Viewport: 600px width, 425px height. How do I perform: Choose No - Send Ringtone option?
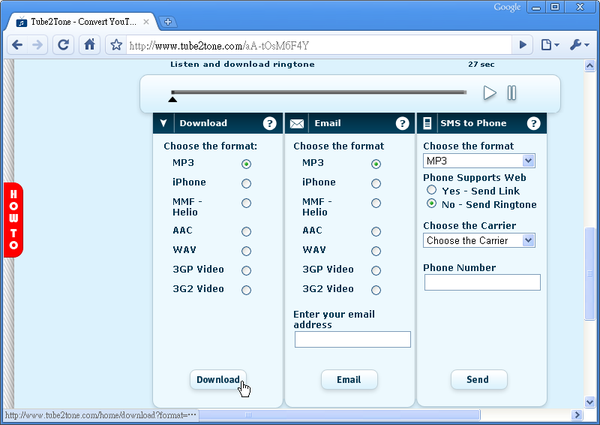coord(432,203)
